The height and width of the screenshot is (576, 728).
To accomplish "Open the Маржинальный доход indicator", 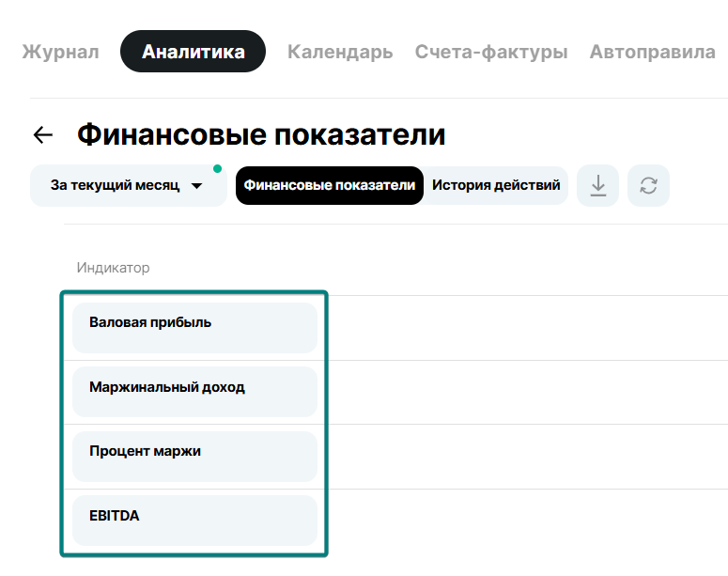I will pos(194,392).
